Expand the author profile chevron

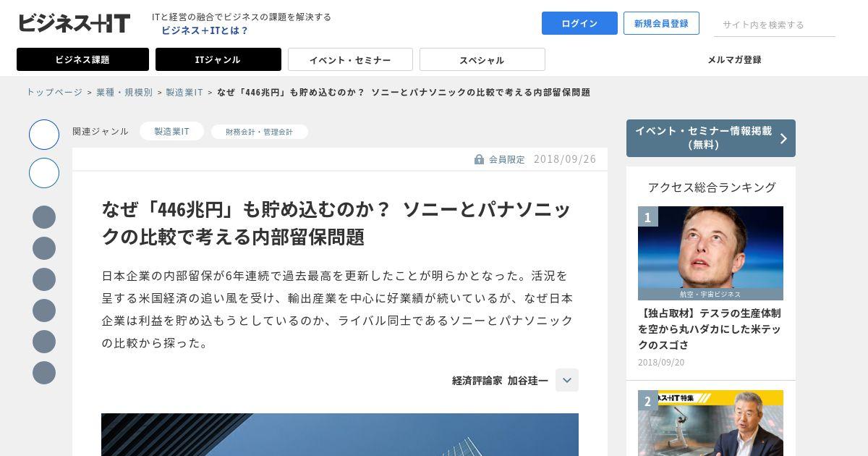click(567, 380)
